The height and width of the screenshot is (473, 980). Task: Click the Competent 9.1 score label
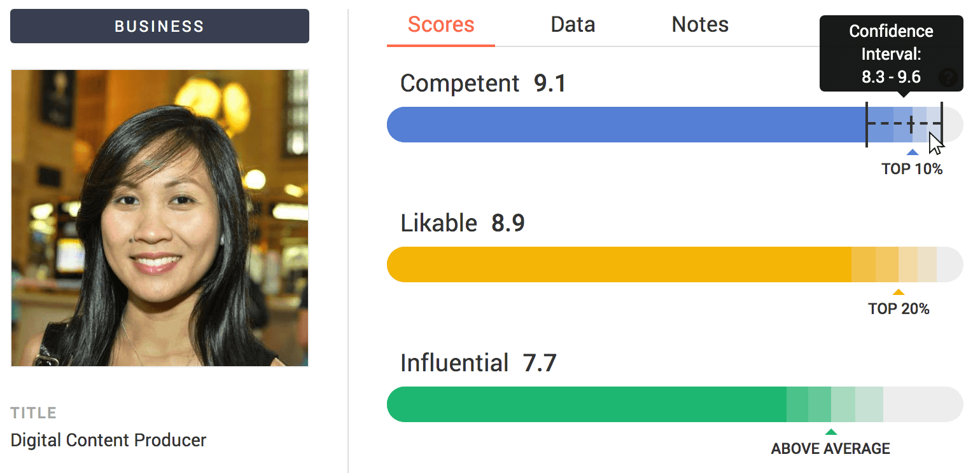tap(483, 83)
